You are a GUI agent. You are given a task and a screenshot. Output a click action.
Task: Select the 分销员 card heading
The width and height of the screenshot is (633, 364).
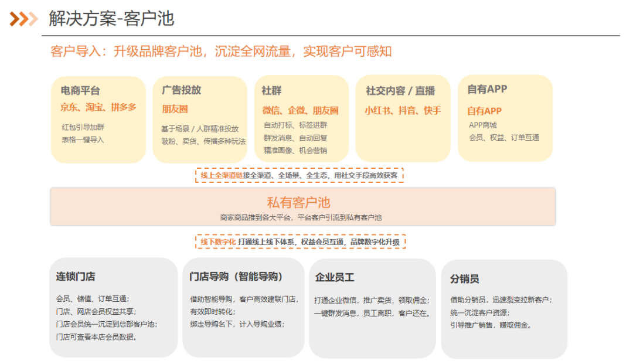465,279
